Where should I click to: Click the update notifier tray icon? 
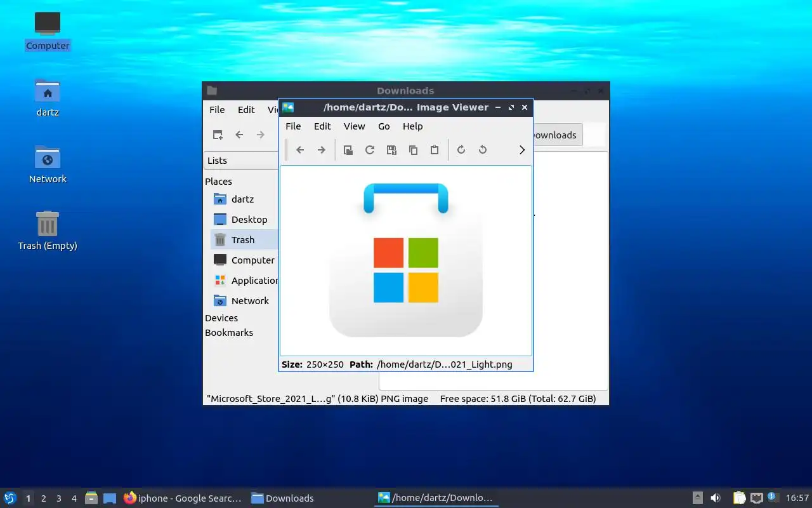click(772, 497)
